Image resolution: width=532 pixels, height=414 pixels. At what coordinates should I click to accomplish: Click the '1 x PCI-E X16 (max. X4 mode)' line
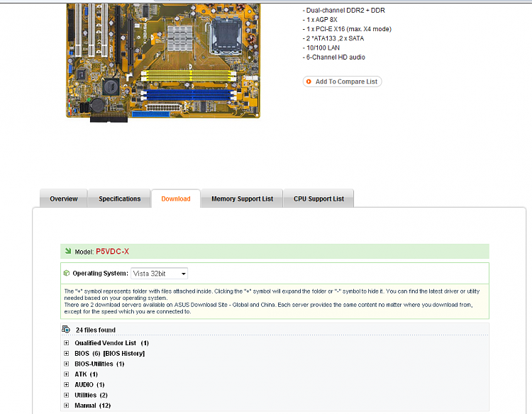pyautogui.click(x=347, y=29)
